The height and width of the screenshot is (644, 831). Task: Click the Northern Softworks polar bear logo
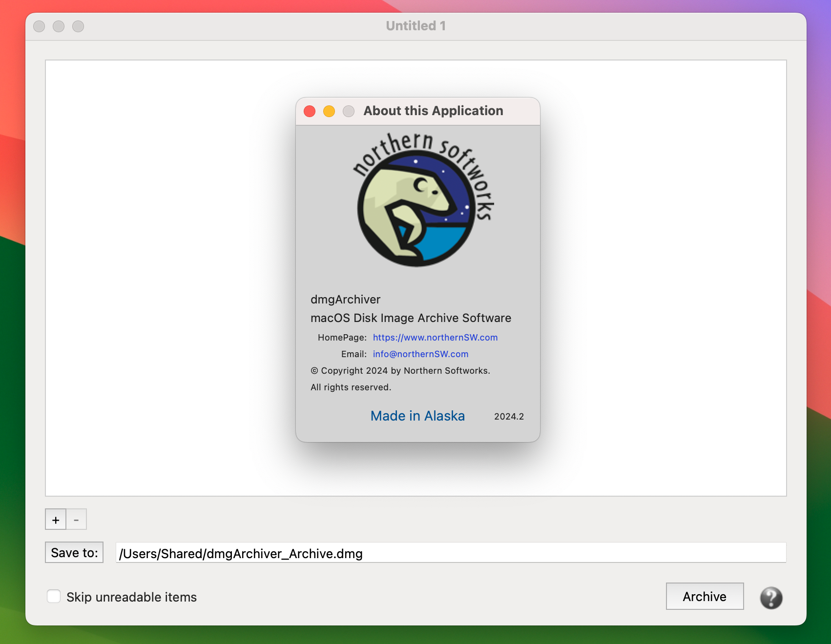pos(423,200)
